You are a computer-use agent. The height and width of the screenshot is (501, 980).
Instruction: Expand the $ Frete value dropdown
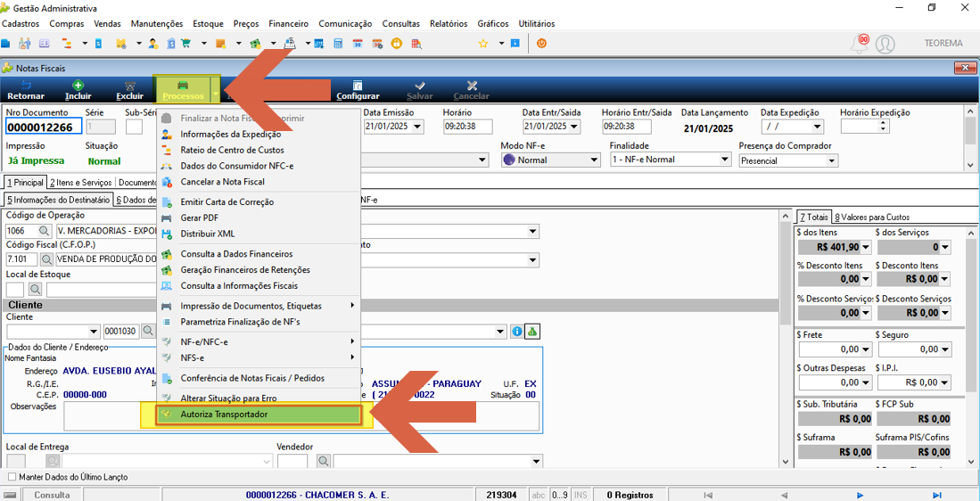(866, 349)
